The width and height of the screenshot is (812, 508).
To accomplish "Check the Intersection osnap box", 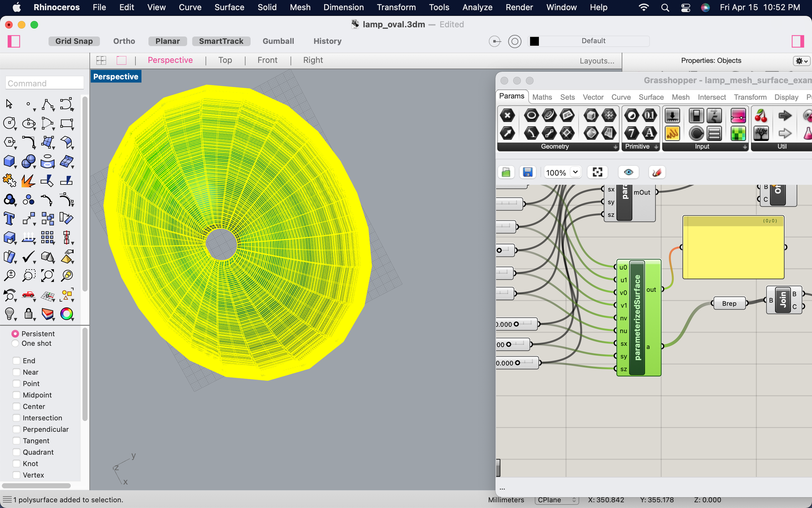I will click(x=16, y=418).
